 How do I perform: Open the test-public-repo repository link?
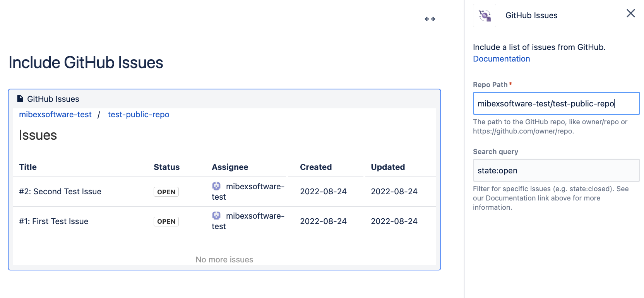coord(139,115)
